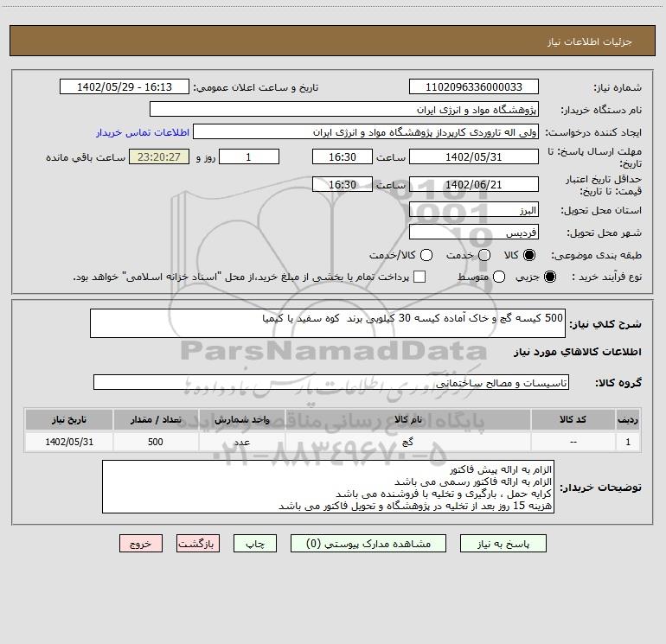Image resolution: width=666 pixels, height=644 pixels.
Task: Open اطلاعات تماس خریدار link
Action: click(x=143, y=132)
